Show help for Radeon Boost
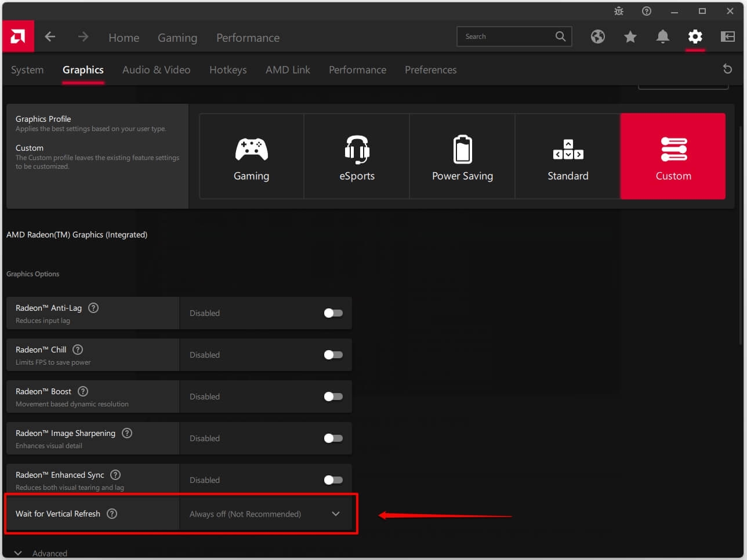 pyautogui.click(x=83, y=391)
